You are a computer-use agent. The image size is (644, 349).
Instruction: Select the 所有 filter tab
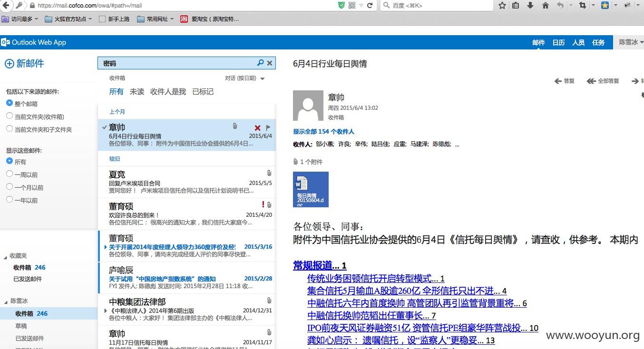tap(116, 91)
